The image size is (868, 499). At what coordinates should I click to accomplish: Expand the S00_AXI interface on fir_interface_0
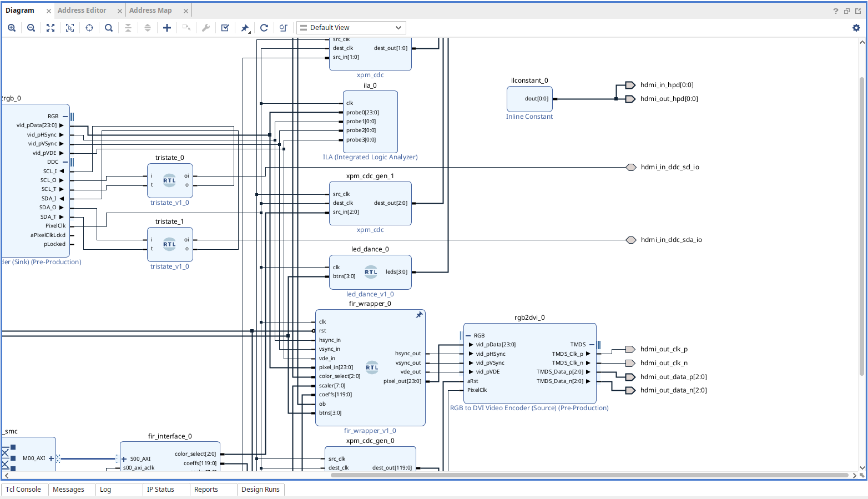tap(124, 459)
